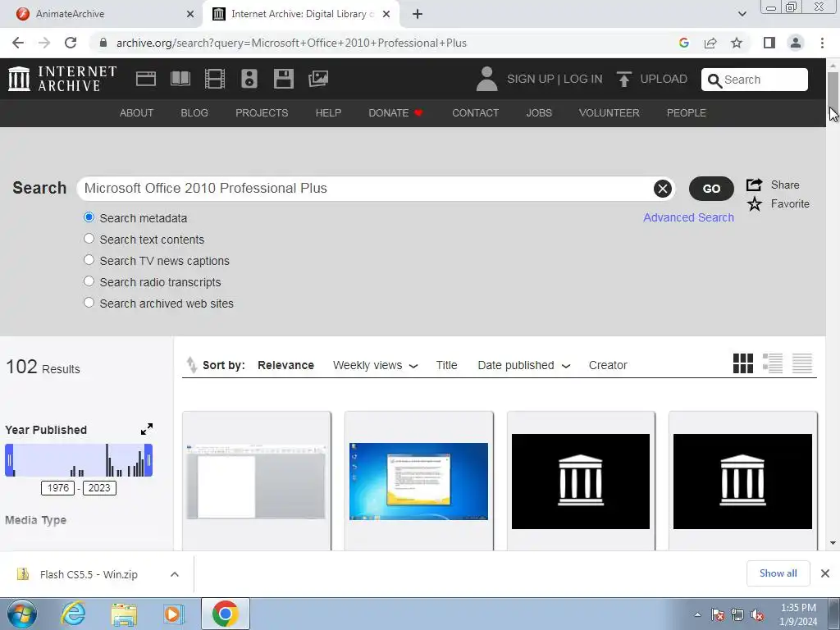Click LOG IN link
Screen dimensions: 840x630
tap(583, 79)
